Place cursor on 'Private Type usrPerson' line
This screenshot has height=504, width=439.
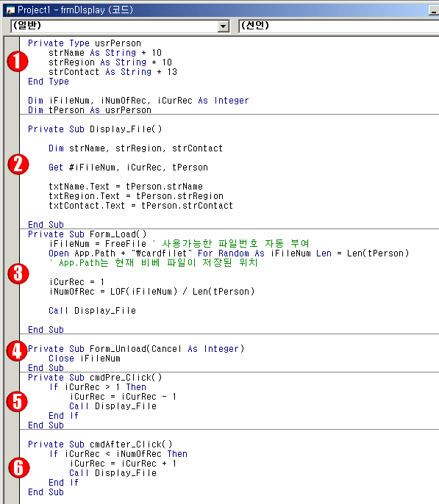pyautogui.click(x=85, y=43)
